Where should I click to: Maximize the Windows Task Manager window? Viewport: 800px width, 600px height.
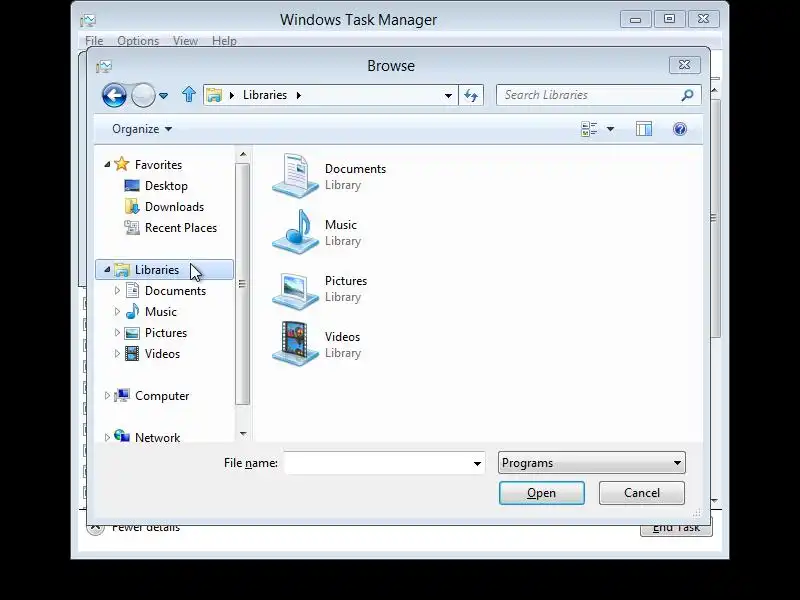669,19
